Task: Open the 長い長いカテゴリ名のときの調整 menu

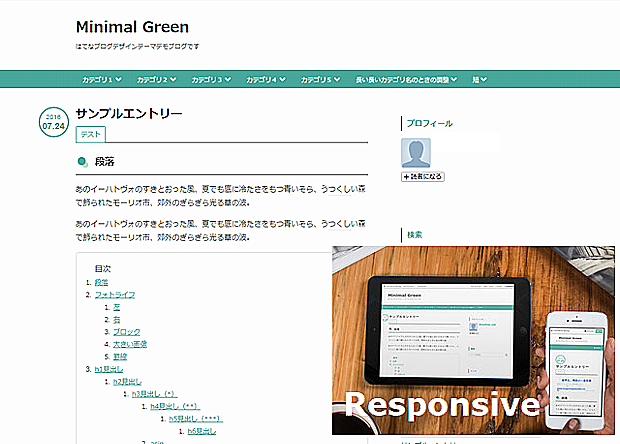Action: [x=409, y=79]
